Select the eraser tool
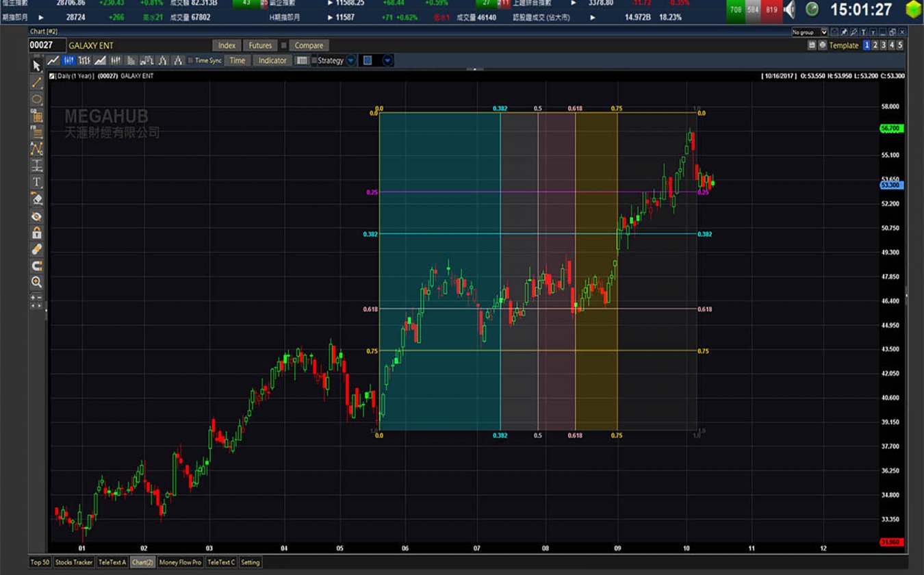This screenshot has width=924, height=575. [x=36, y=199]
